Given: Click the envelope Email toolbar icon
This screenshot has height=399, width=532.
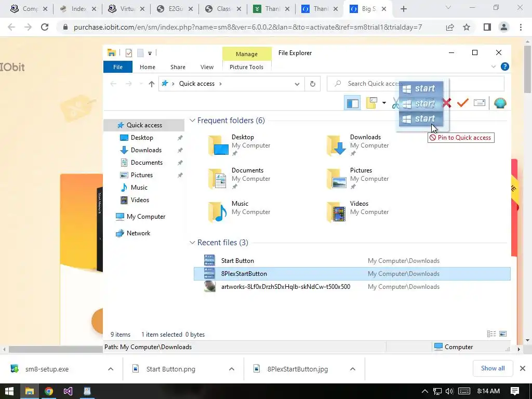Looking at the screenshot, I should point(480,102).
